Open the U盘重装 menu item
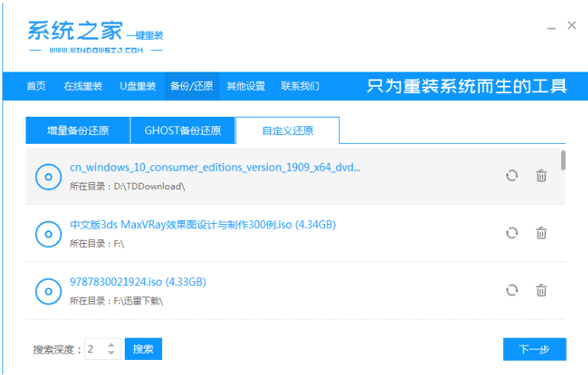The width and height of the screenshot is (588, 375). 137,86
